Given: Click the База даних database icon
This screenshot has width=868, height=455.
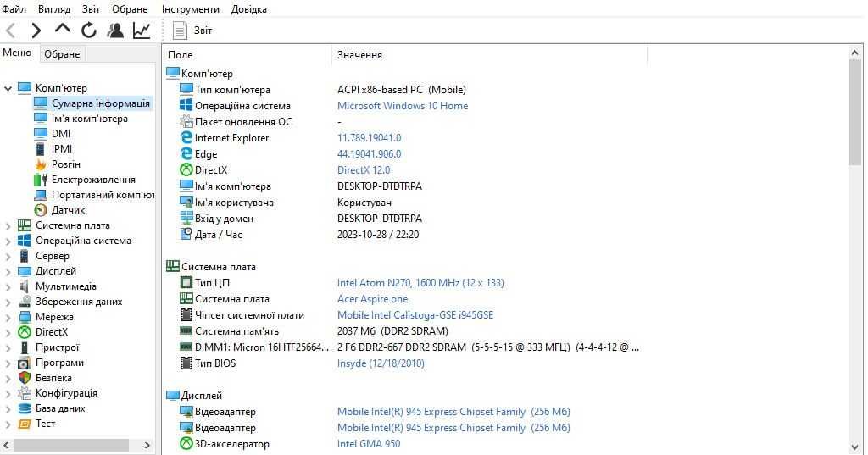Looking at the screenshot, I should coord(25,408).
